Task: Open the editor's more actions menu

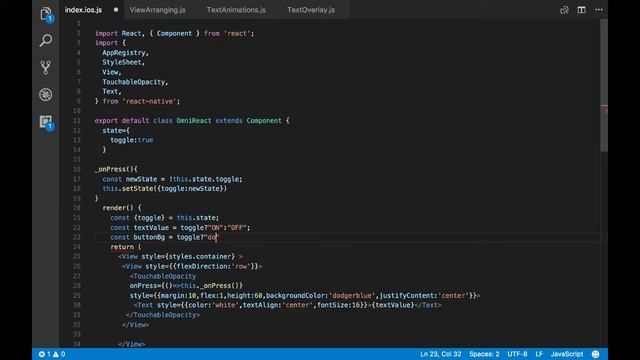Action: point(598,10)
